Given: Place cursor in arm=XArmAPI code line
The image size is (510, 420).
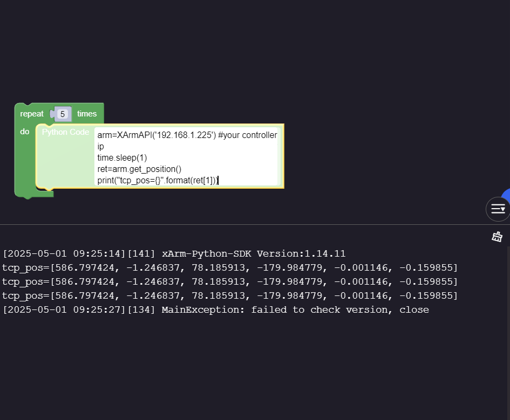Looking at the screenshot, I should tap(187, 135).
